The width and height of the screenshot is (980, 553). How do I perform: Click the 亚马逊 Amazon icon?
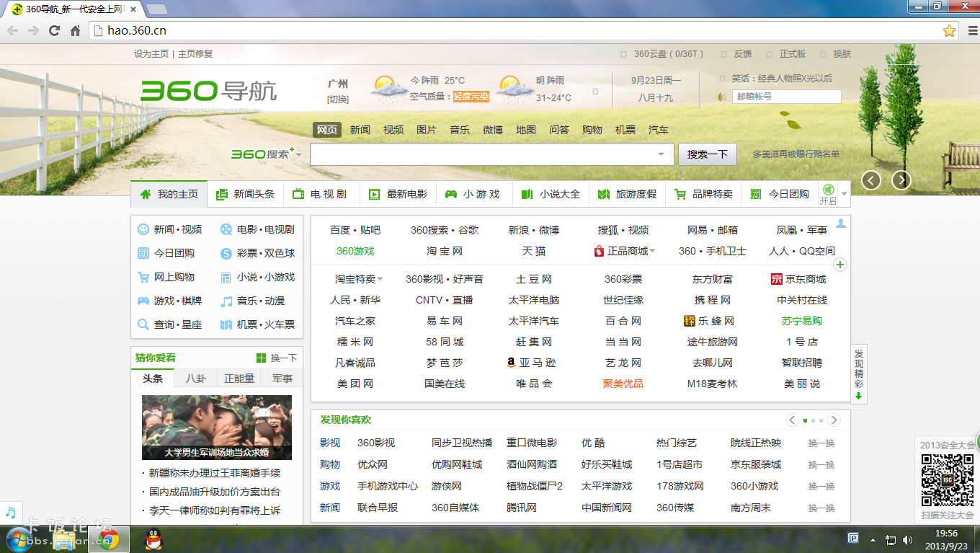click(x=511, y=363)
